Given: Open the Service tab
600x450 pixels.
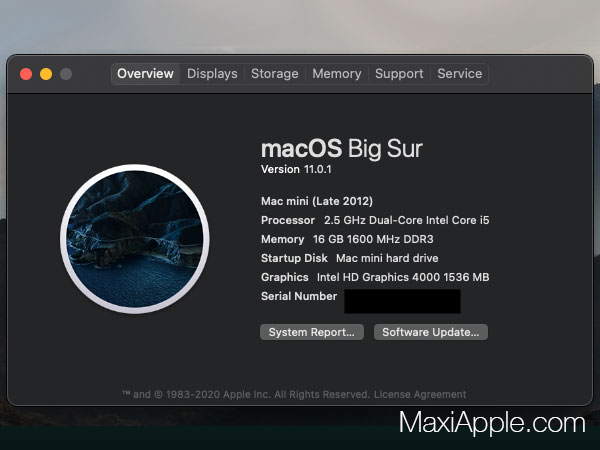Looking at the screenshot, I should coord(460,73).
